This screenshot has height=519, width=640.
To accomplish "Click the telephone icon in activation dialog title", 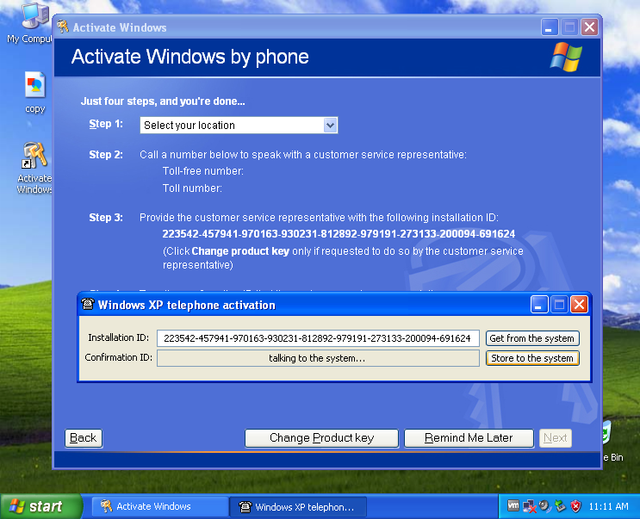I will 88,304.
